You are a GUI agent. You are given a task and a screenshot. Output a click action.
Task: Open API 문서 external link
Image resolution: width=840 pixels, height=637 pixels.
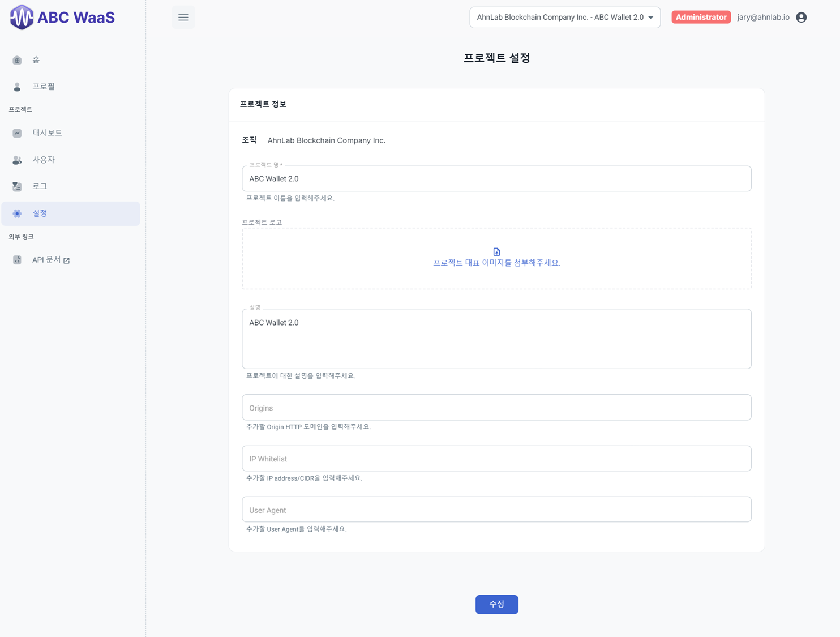pyautogui.click(x=71, y=260)
